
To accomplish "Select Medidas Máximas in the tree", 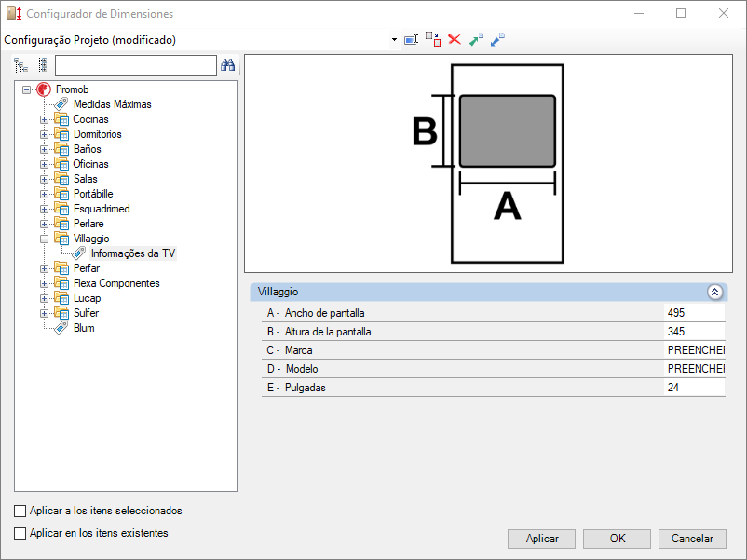I will [x=112, y=104].
